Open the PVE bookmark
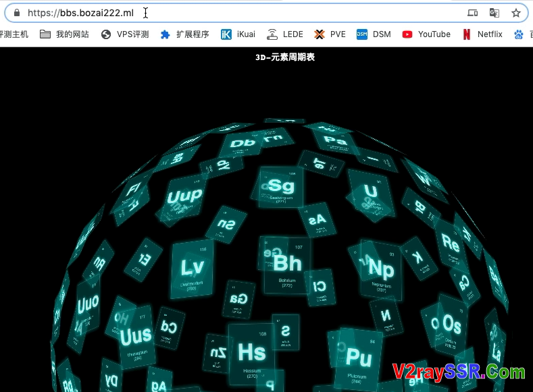Image resolution: width=533 pixels, height=392 pixels. tap(330, 34)
